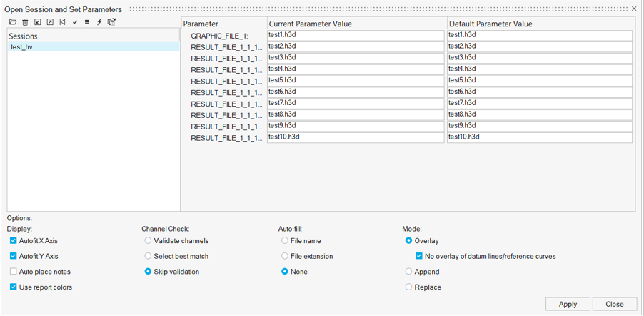The height and width of the screenshot is (316, 644).
Task: Select the Replace mode option
Action: pos(408,287)
